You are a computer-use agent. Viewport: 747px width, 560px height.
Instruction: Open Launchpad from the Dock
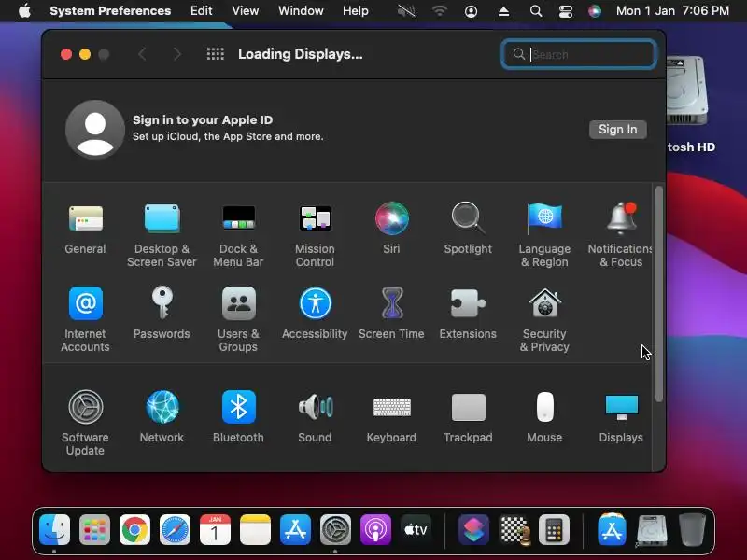[94, 529]
